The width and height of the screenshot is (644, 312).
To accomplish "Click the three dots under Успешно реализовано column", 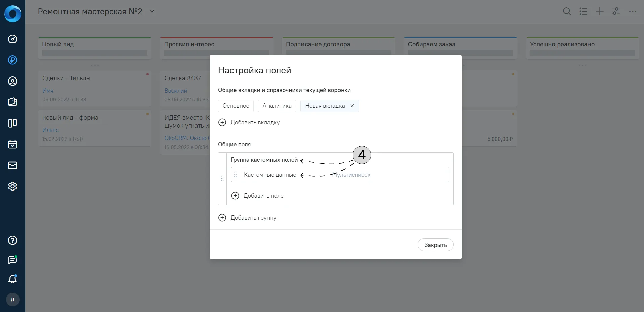I will [582, 65].
